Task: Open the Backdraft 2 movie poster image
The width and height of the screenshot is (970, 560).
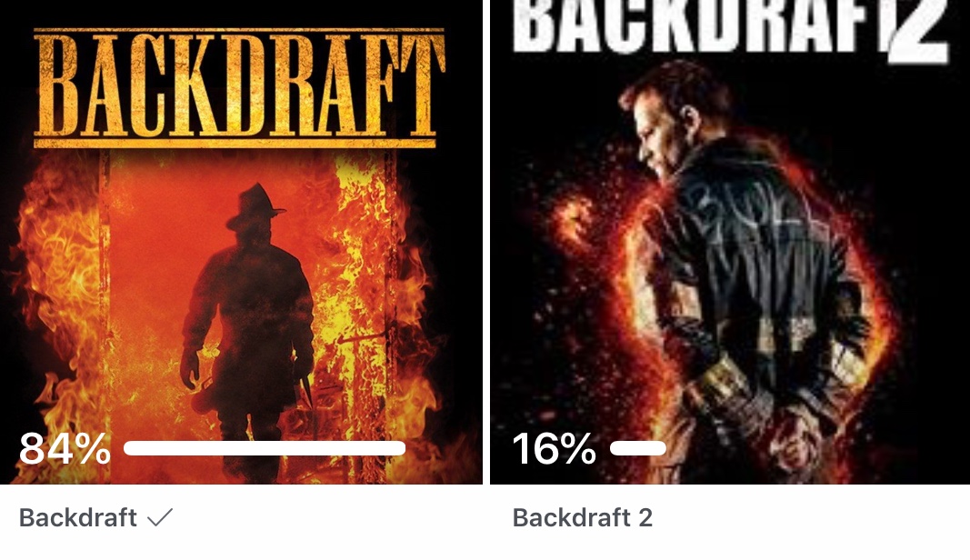Action: (x=730, y=242)
